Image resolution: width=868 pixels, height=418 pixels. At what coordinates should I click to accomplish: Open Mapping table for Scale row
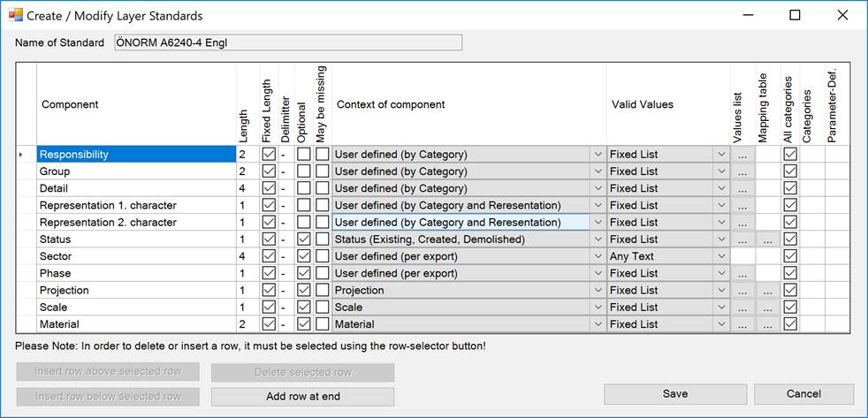[767, 308]
